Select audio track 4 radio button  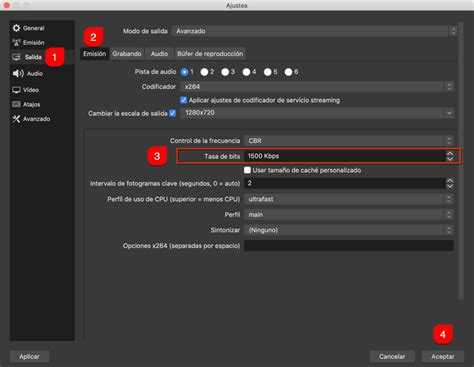point(246,72)
